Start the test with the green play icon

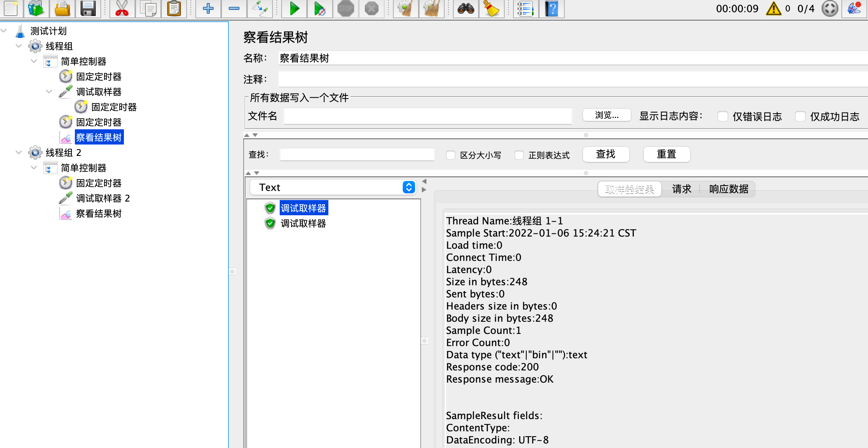(x=294, y=9)
